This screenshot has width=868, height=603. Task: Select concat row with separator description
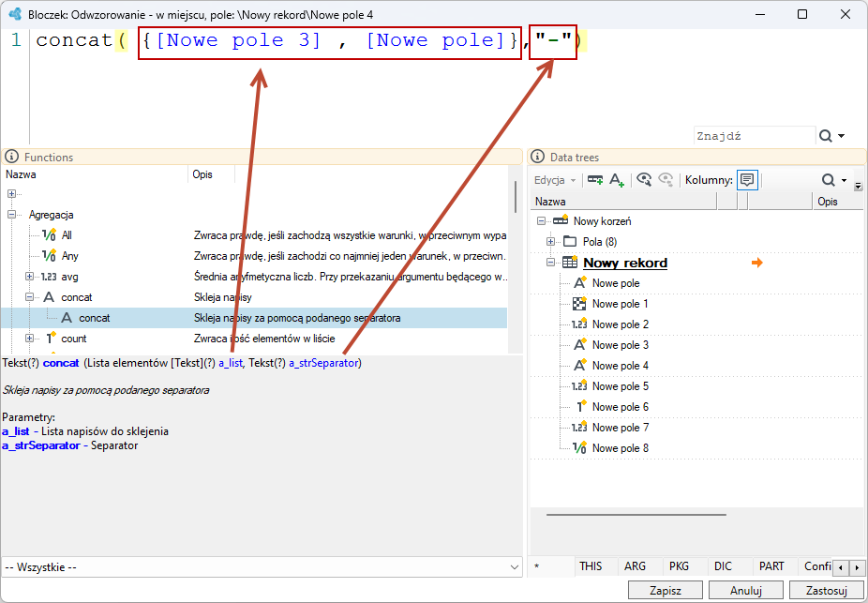254,318
